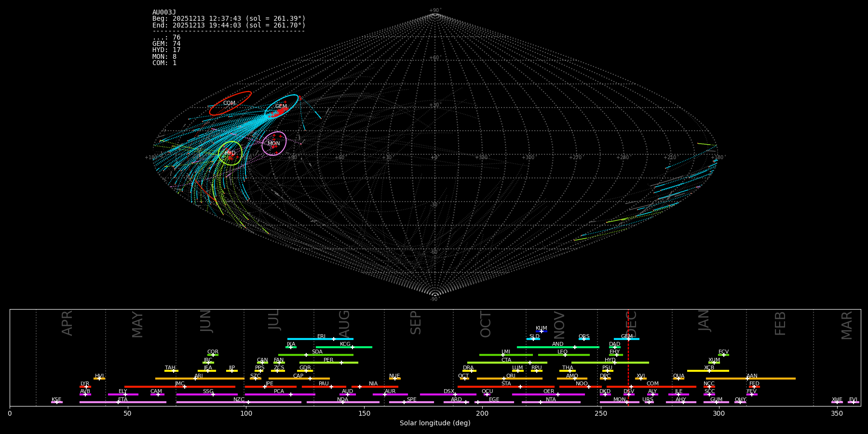Click the ECV shower label in timeline
The width and height of the screenshot is (868, 434).
click(723, 352)
